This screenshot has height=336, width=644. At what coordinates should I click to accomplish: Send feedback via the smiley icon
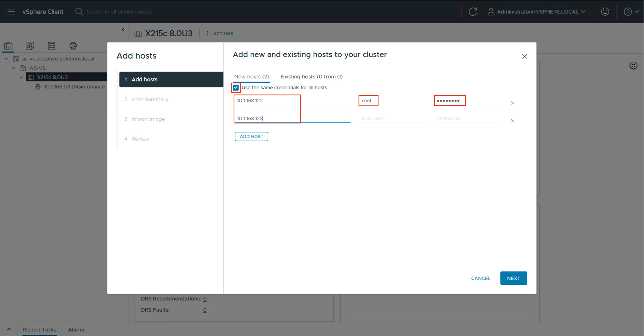click(x=605, y=12)
